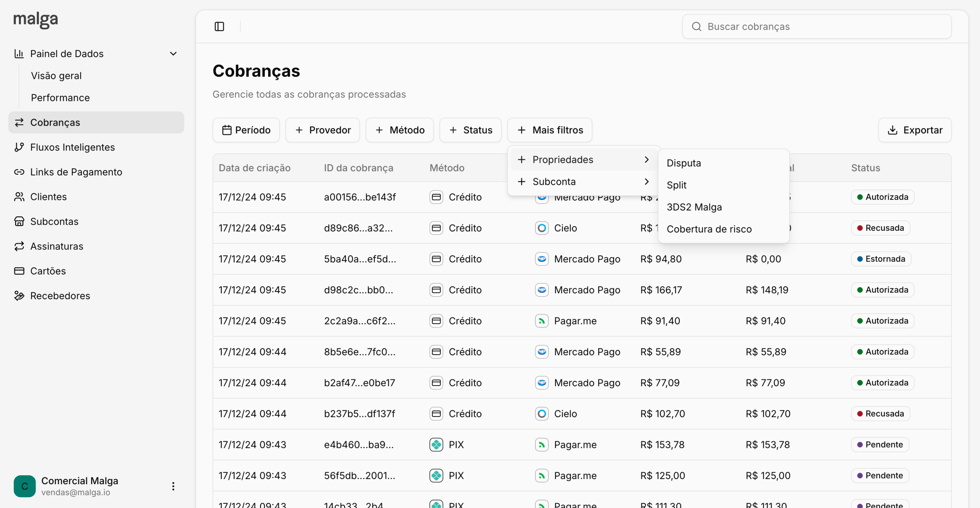Open charge 8b5e6e...7fc0...
Viewport: 980px width, 508px height.
click(x=360, y=352)
